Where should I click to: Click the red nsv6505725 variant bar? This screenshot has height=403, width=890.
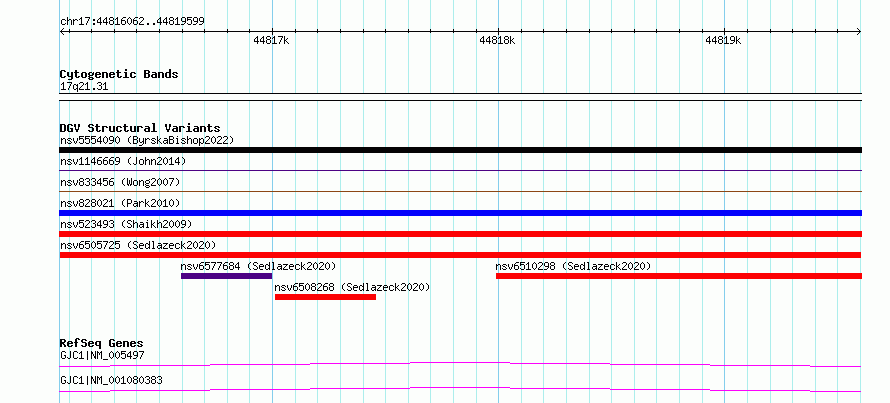tap(460, 255)
